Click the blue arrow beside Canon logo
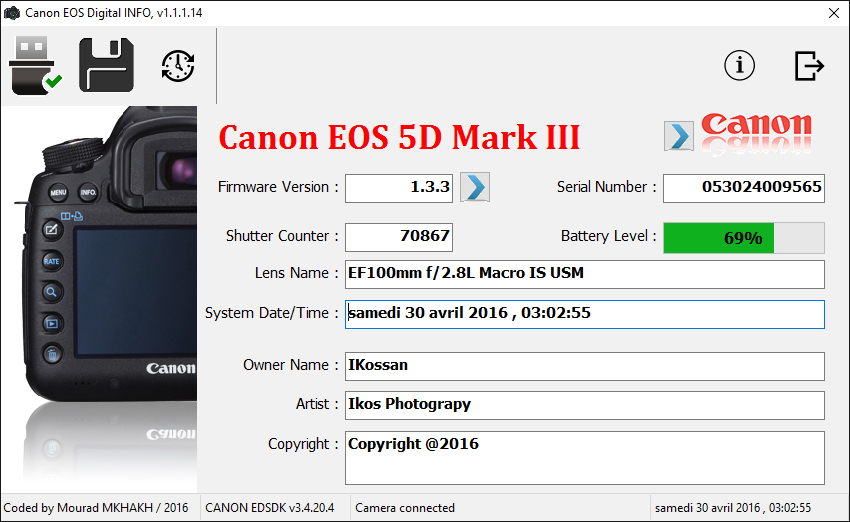 [x=679, y=136]
